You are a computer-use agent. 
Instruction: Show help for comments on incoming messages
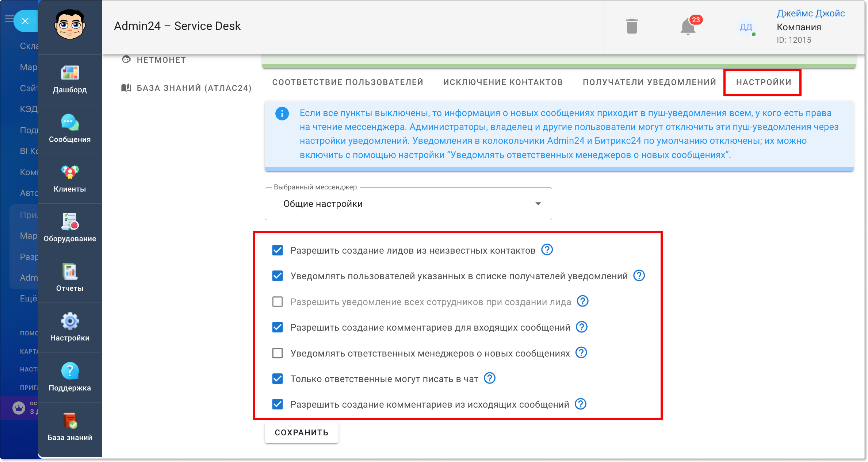pyautogui.click(x=582, y=327)
